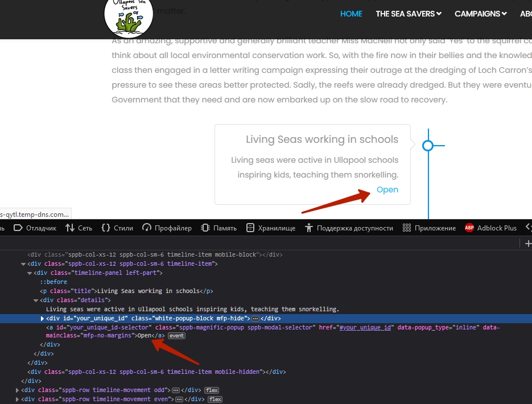The image size is (532, 404).
Task: Toggle flex badge on timeline-movement odd row
Action: [212, 390]
